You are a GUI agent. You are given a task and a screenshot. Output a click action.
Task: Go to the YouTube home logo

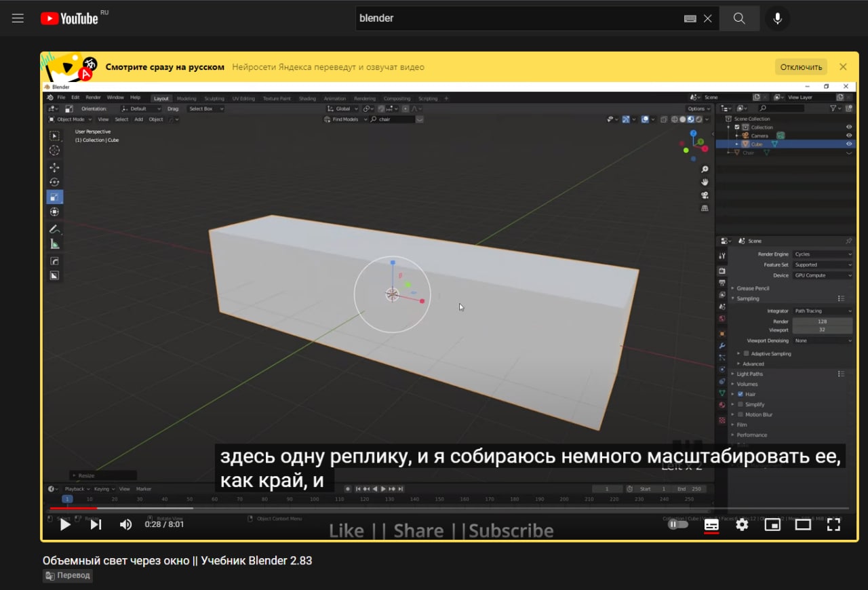coord(69,18)
